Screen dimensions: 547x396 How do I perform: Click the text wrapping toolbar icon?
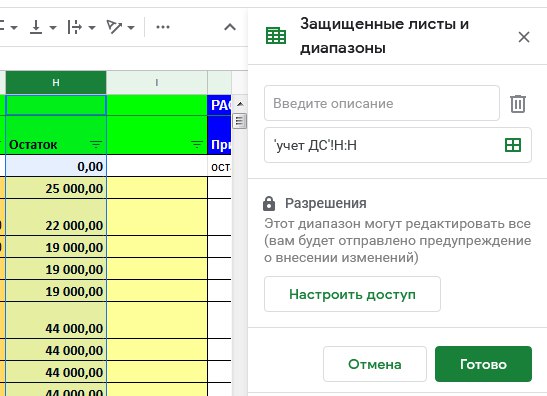[74, 27]
